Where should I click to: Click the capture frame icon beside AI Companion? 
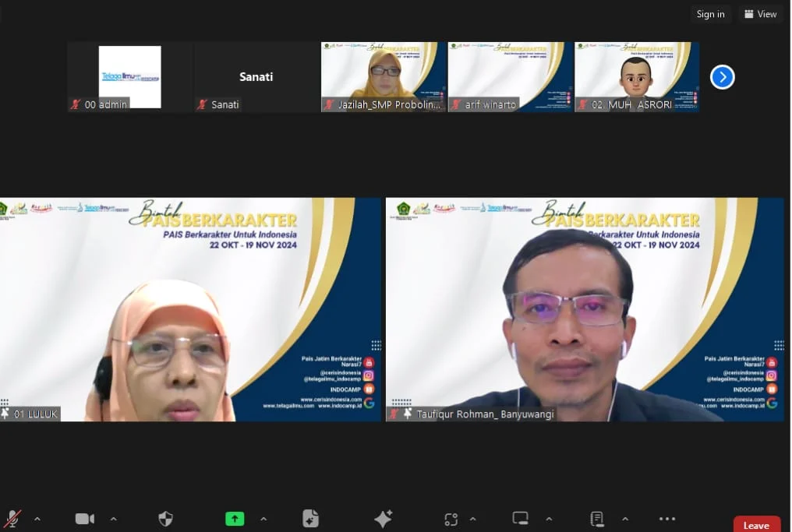[x=451, y=517]
